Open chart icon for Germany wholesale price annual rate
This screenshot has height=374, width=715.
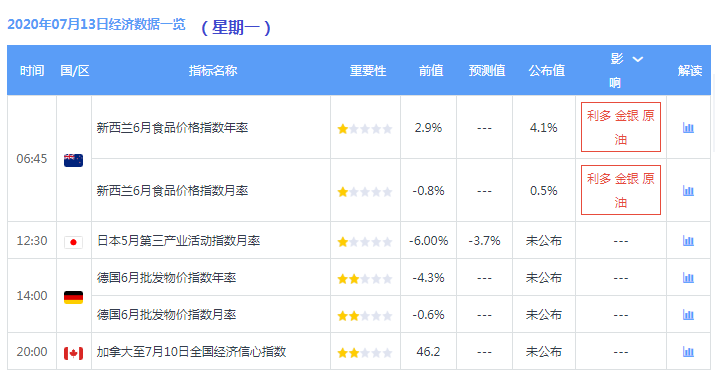pyautogui.click(x=688, y=277)
